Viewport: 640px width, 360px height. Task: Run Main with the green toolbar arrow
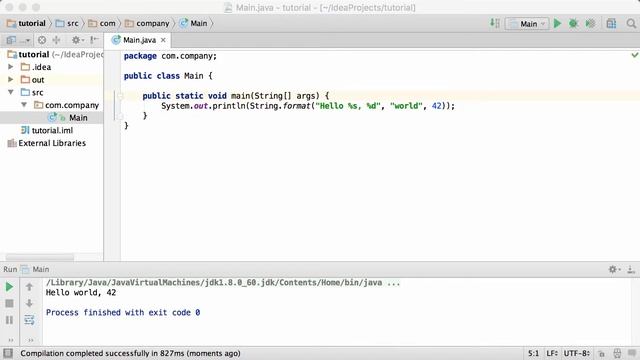557,24
